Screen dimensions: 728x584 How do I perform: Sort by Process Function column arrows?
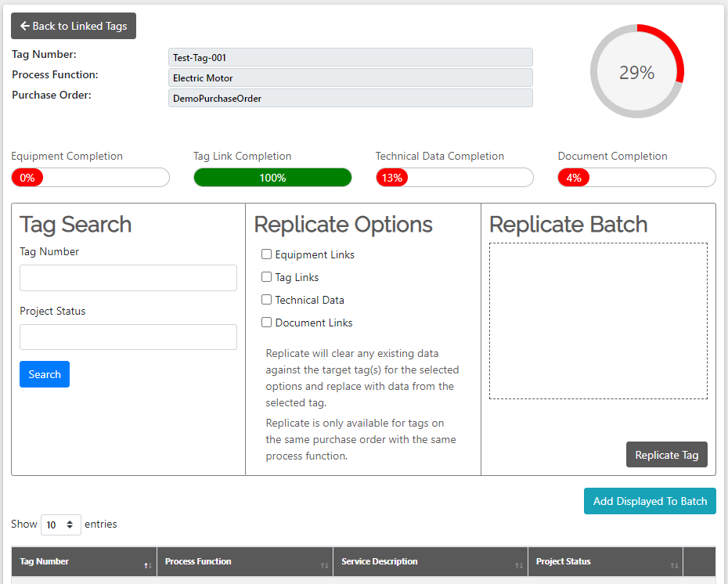(324, 565)
